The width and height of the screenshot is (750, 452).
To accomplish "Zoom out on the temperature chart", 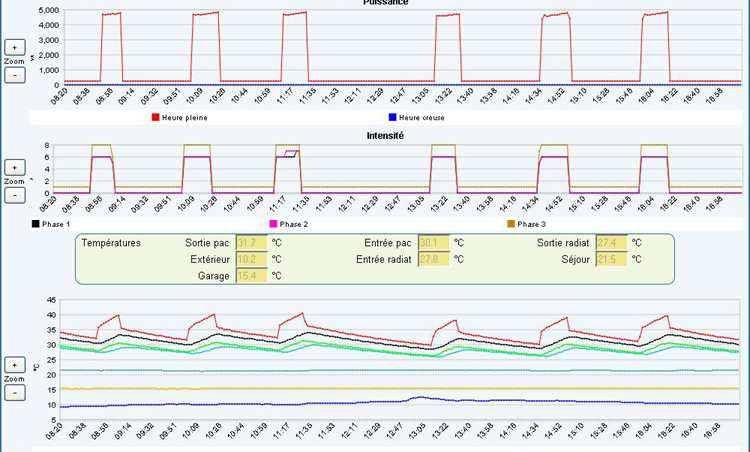I will [x=15, y=393].
